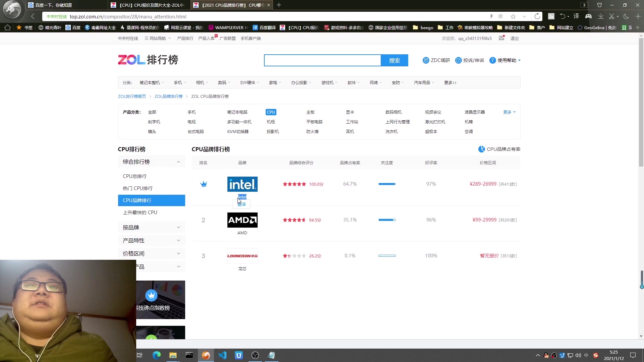
Task: Click the AMD brand logo
Action: (x=242, y=220)
